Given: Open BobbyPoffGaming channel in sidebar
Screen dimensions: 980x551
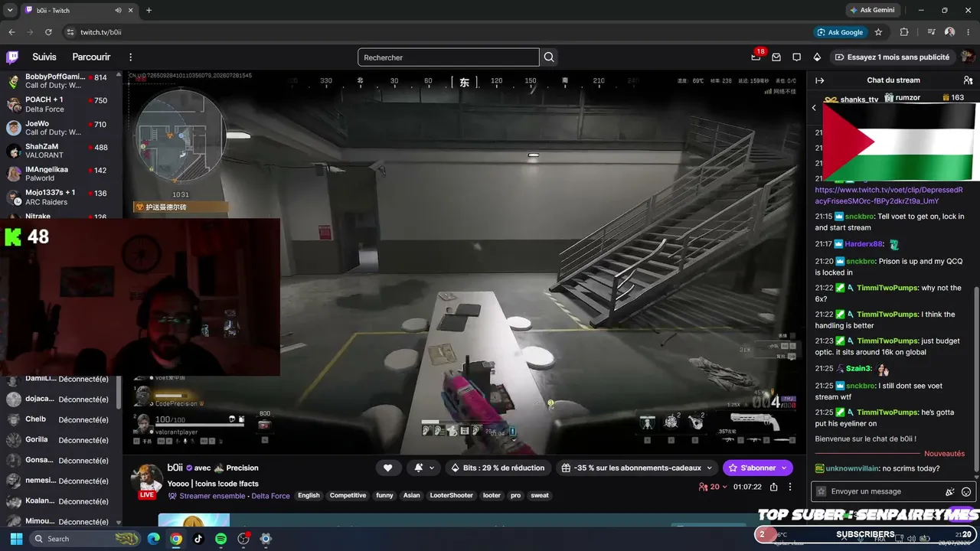Looking at the screenshot, I should pyautogui.click(x=58, y=81).
